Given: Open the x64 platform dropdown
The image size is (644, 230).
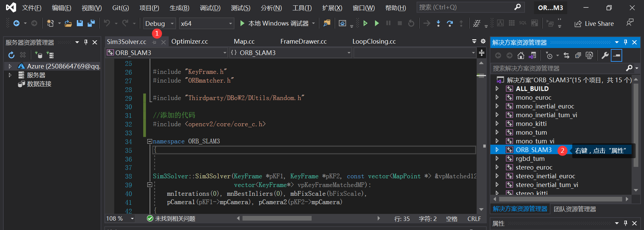Looking at the screenshot, I should point(207,24).
